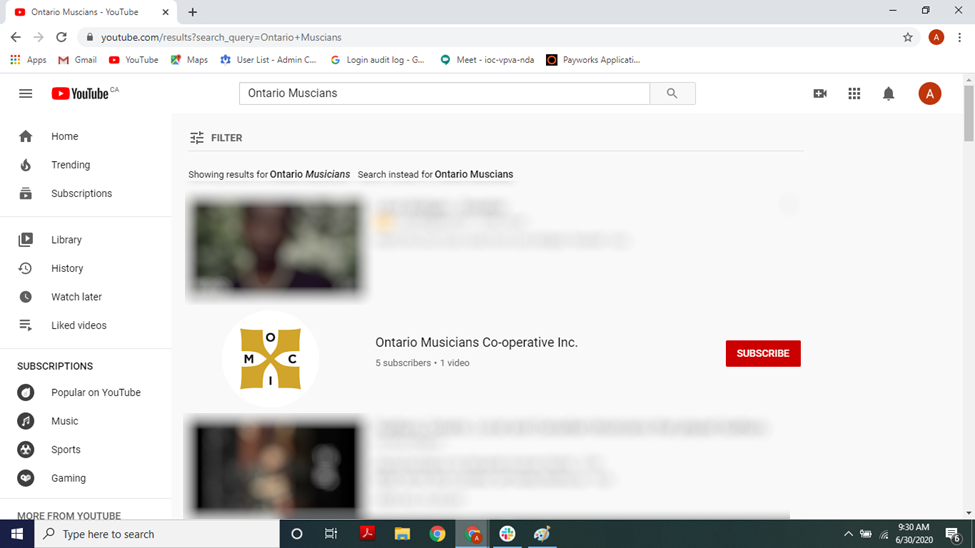Go forward in the browser
This screenshot has width=975, height=548.
pos(39,37)
